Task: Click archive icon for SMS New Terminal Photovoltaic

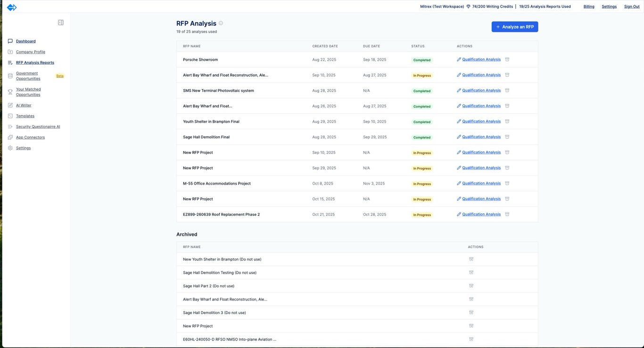Action: coord(507,90)
